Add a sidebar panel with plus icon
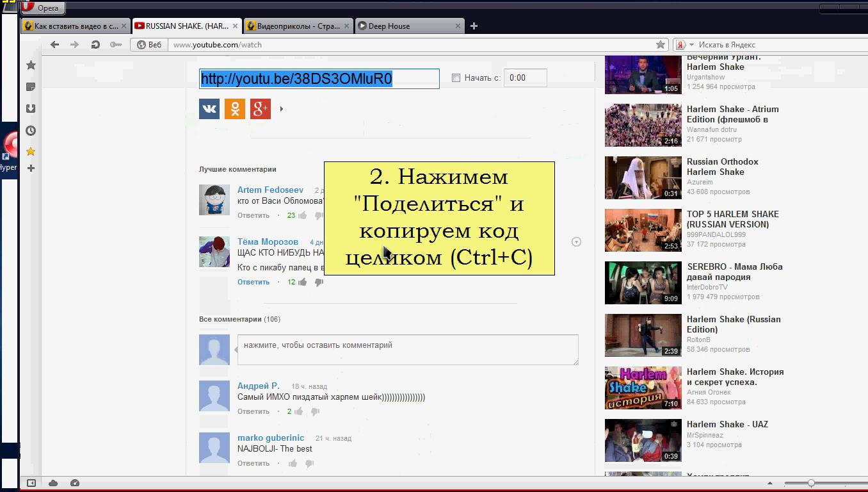 pos(31,168)
